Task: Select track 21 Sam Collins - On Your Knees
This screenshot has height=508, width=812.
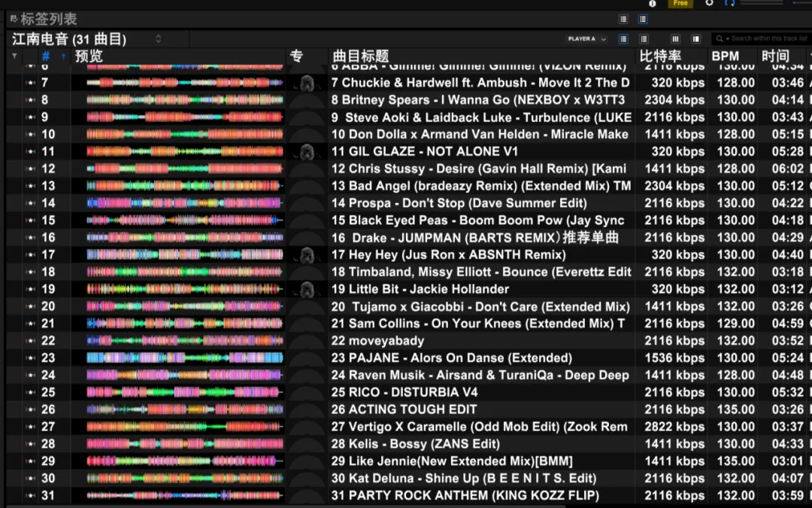Action: pyautogui.click(x=478, y=324)
